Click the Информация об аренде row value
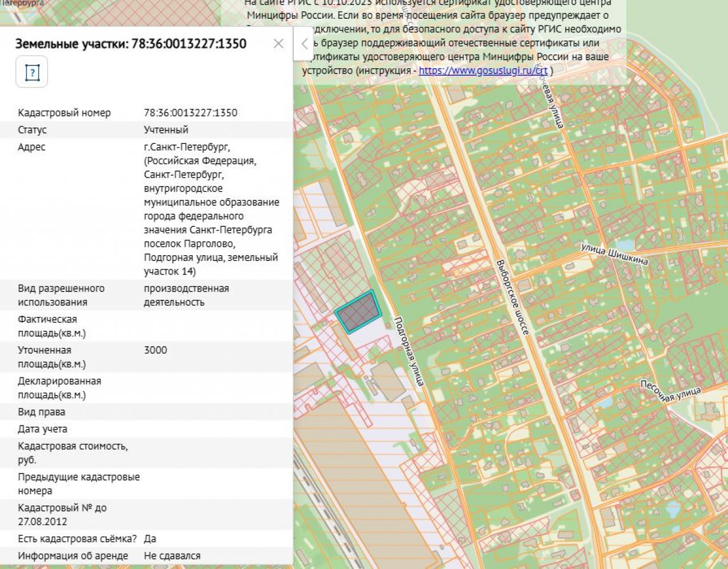Screen dimensions: 728x569 pos(172,555)
